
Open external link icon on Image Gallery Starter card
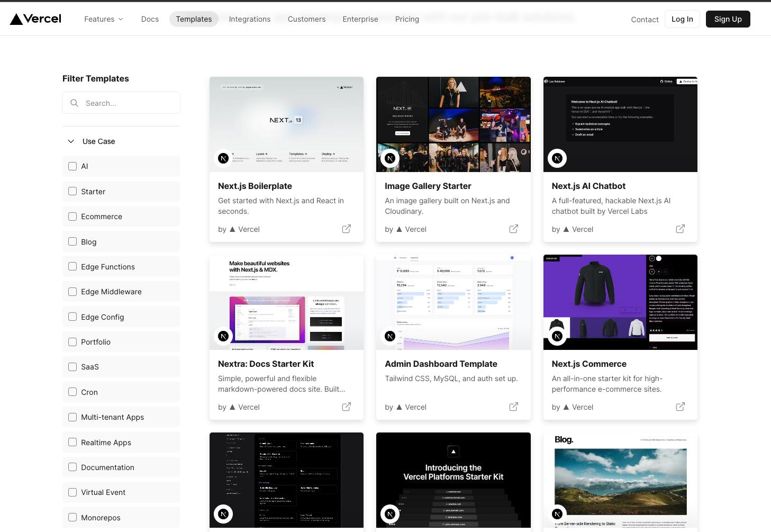(513, 229)
